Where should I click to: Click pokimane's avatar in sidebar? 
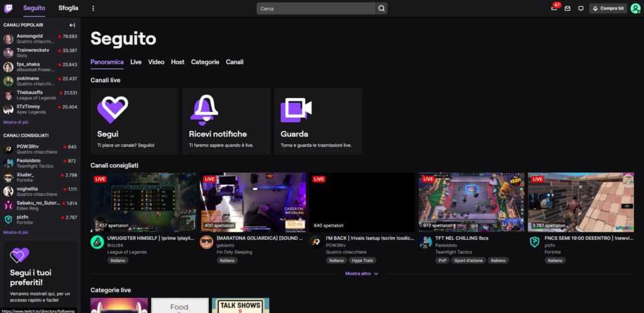(x=8, y=81)
